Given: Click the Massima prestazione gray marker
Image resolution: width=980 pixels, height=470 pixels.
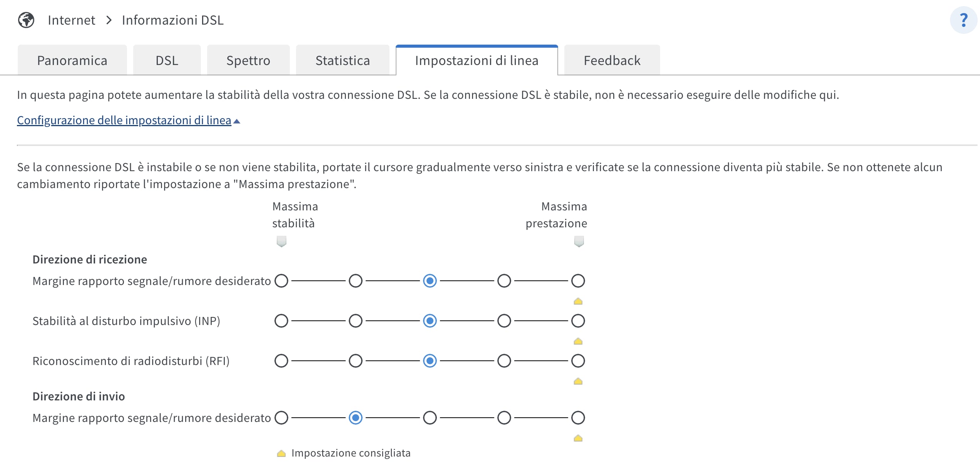Looking at the screenshot, I should click(579, 242).
